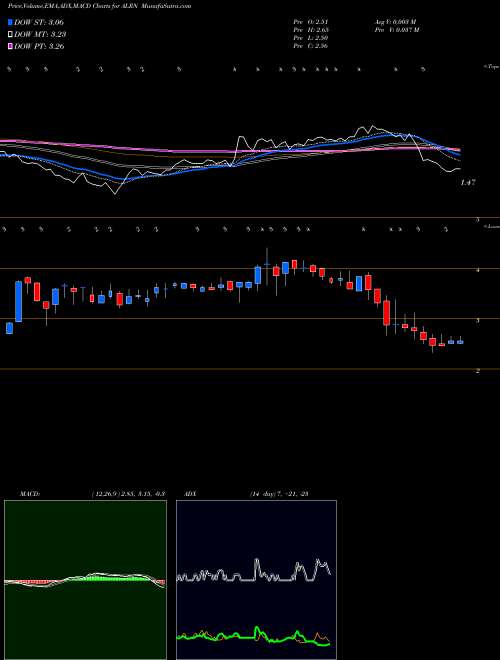This screenshot has height=660, width=500.
Task: Click the price axis label 3
Action: point(478,320)
